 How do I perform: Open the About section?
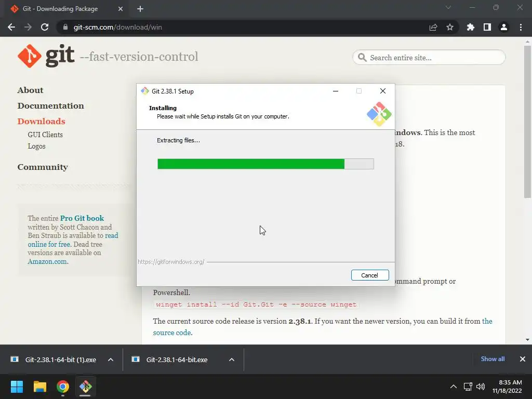30,90
